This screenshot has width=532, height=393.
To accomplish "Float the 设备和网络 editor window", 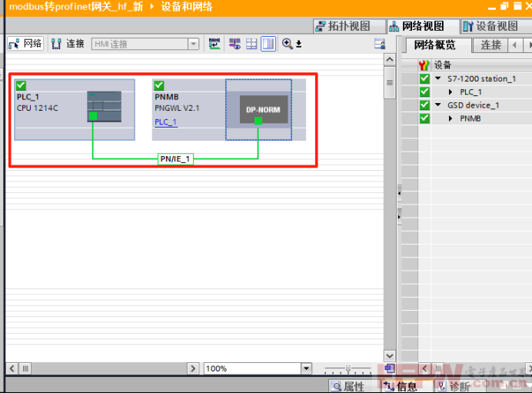I will pos(504,6).
